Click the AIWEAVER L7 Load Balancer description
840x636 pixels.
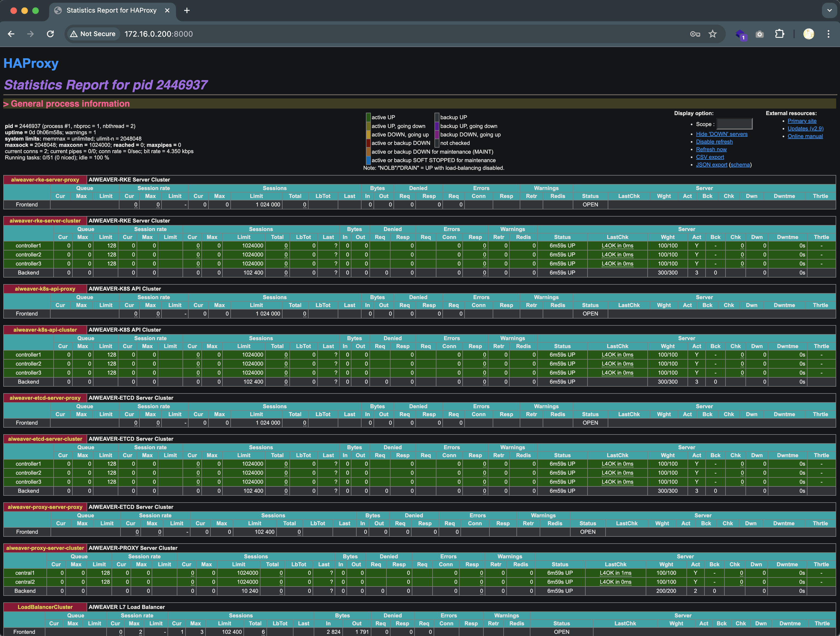[127, 607]
